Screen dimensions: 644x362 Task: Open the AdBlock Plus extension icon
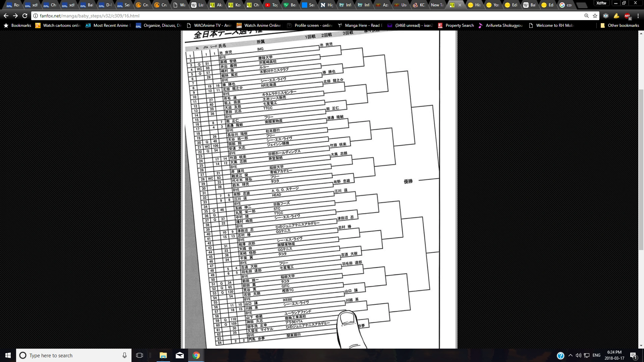tap(627, 16)
